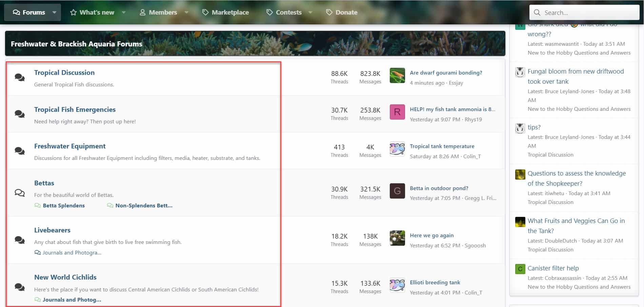
Task: Click the tag icon next to Contests
Action: (x=269, y=12)
